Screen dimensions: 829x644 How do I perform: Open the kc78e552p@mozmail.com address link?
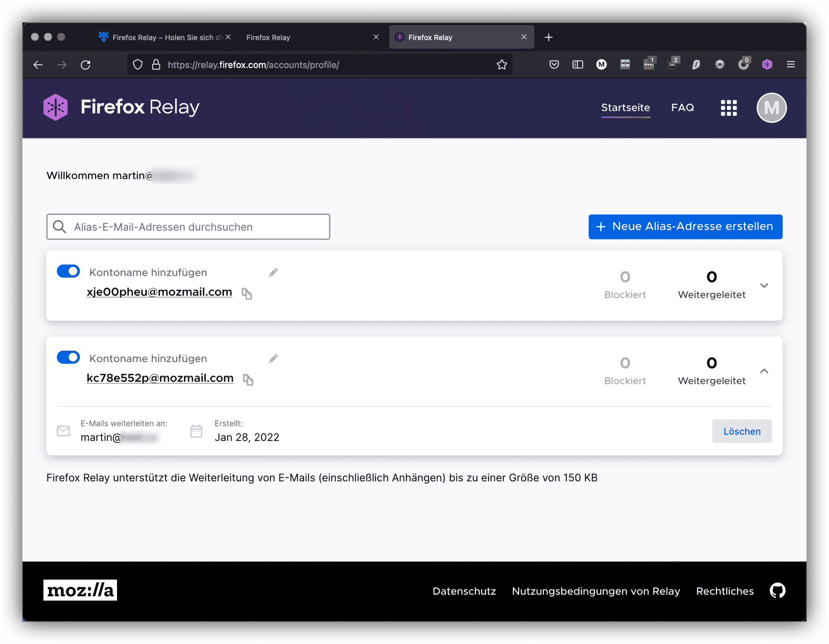coord(160,378)
